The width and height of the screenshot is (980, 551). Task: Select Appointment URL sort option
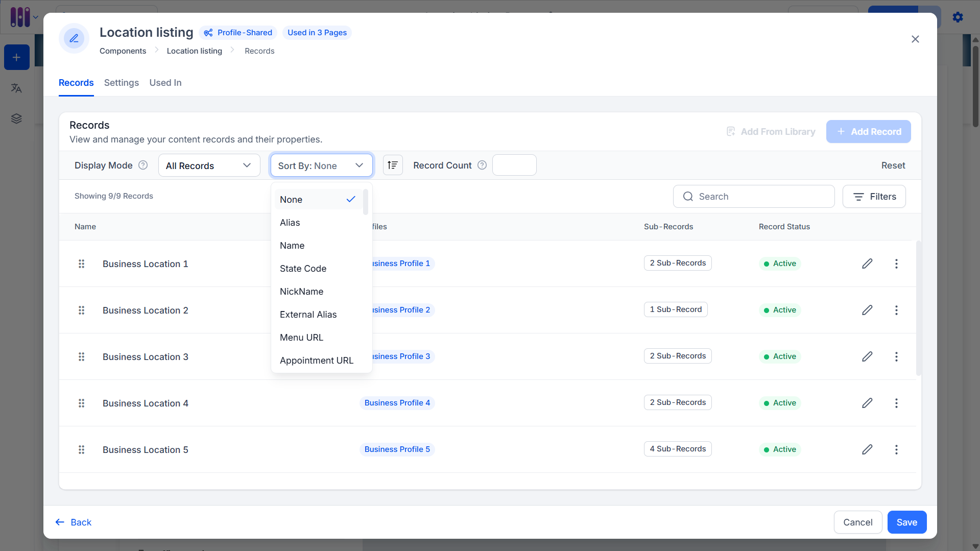(x=318, y=361)
